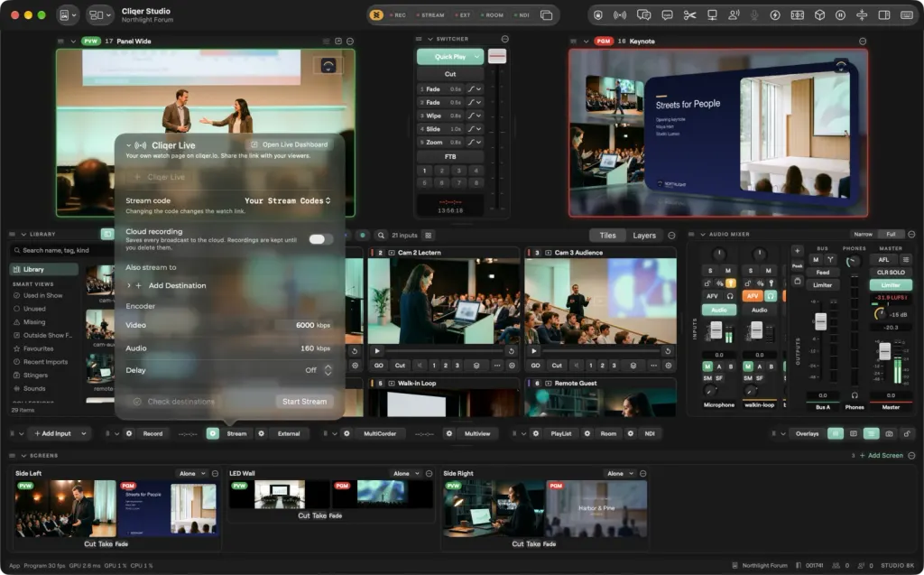This screenshot has height=575, width=924.
Task: Toggle the Audio button on Microphone channel
Action: [719, 310]
